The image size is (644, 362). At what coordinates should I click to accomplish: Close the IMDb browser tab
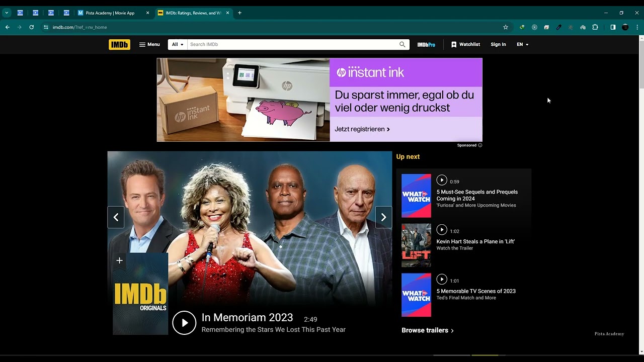pyautogui.click(x=227, y=13)
